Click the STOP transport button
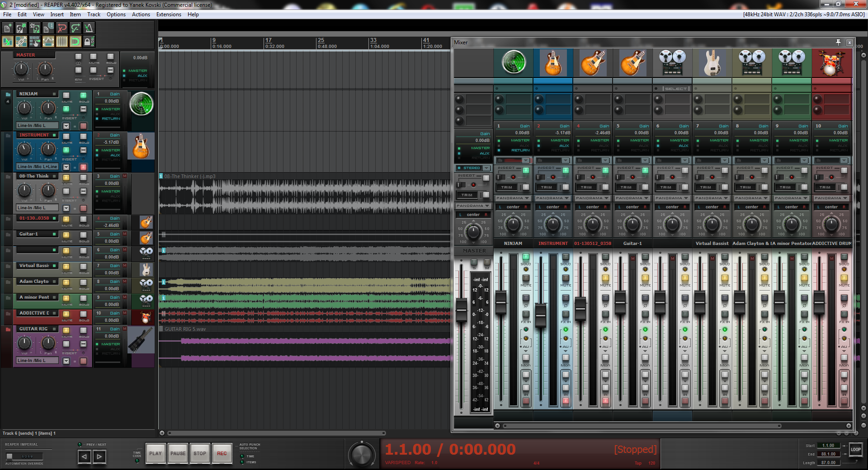Screen dimensions: 868x470 (x=200, y=453)
